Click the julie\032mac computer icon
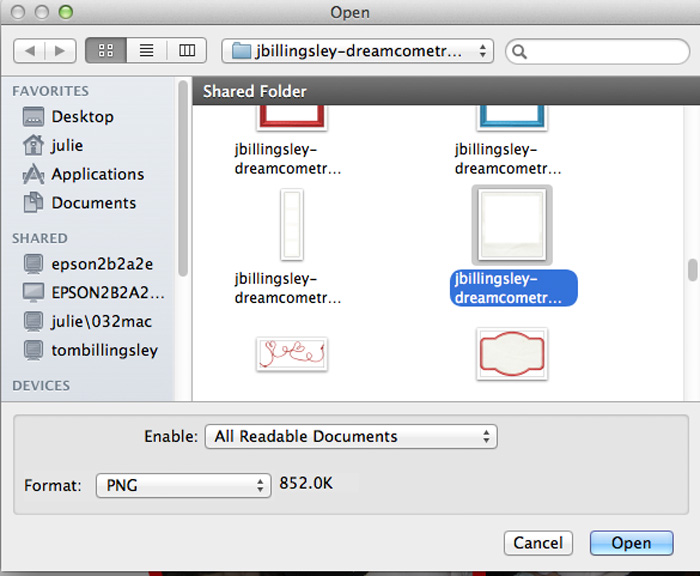 pos(33,321)
